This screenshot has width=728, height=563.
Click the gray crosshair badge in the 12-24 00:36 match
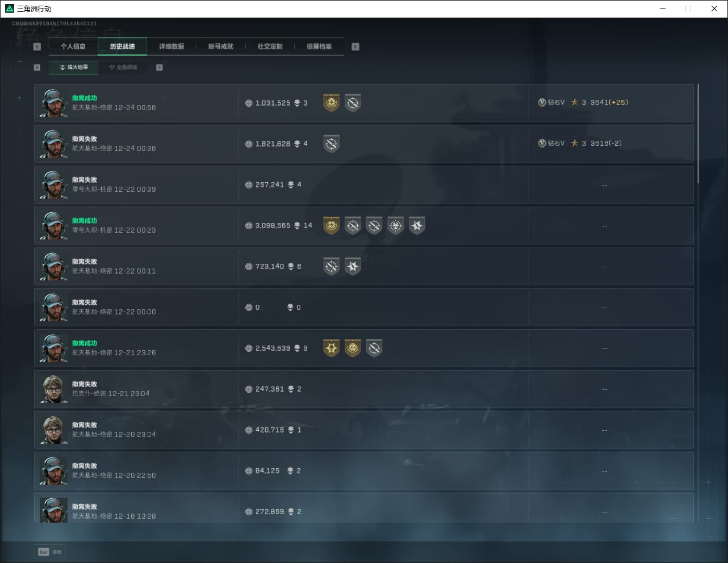click(x=331, y=144)
